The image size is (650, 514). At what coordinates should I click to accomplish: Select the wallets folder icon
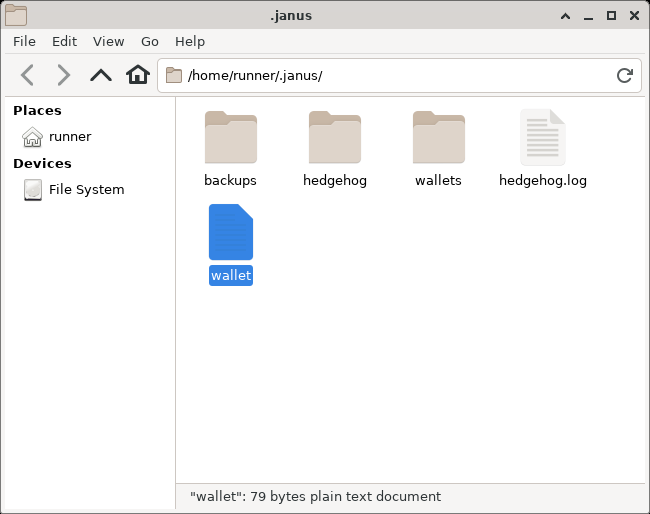coord(439,137)
